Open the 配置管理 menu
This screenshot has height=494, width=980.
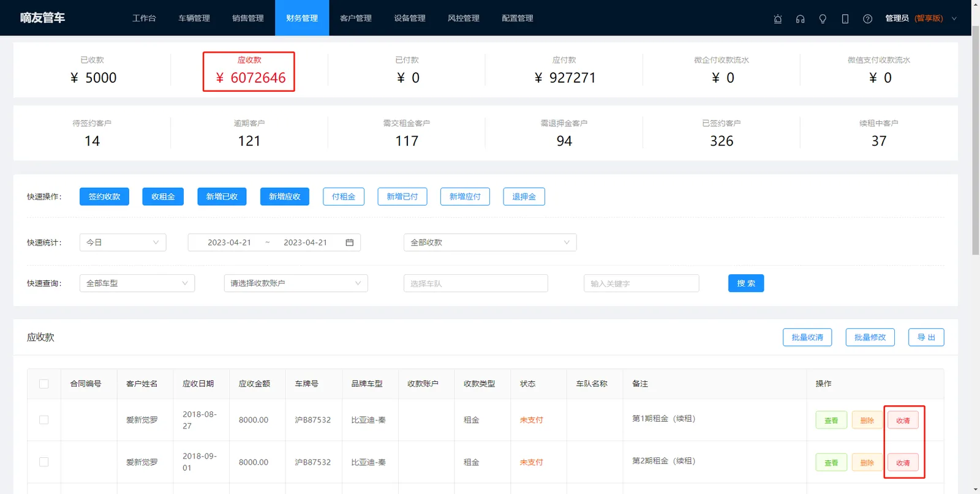[518, 18]
